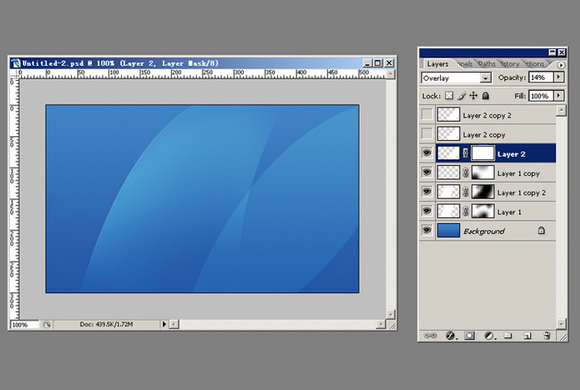Click the document horizontal scroll left arrow
The height and width of the screenshot is (390, 580).
click(x=174, y=325)
